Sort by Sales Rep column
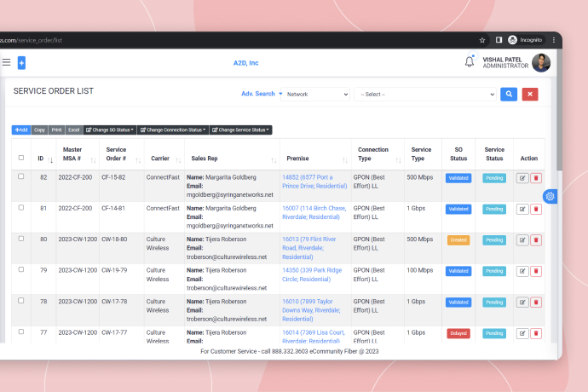 [x=274, y=160]
